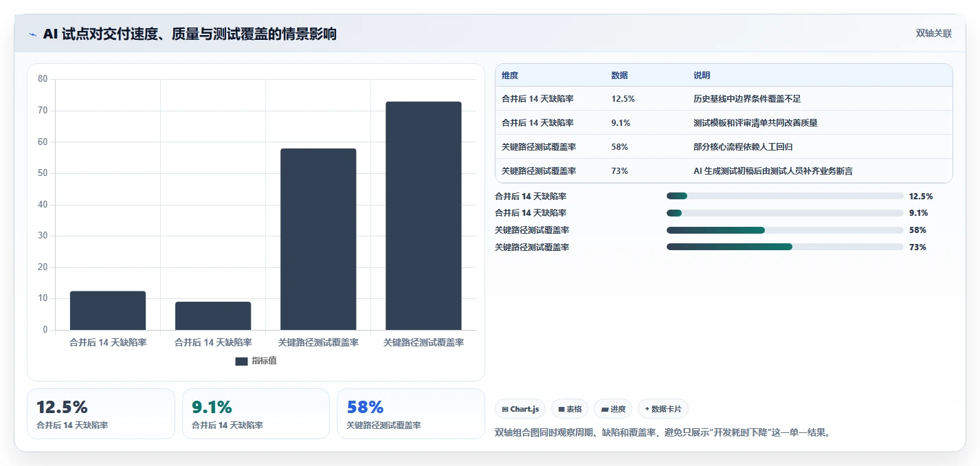
Task: Click the 维度 table column header
Action: (x=510, y=76)
